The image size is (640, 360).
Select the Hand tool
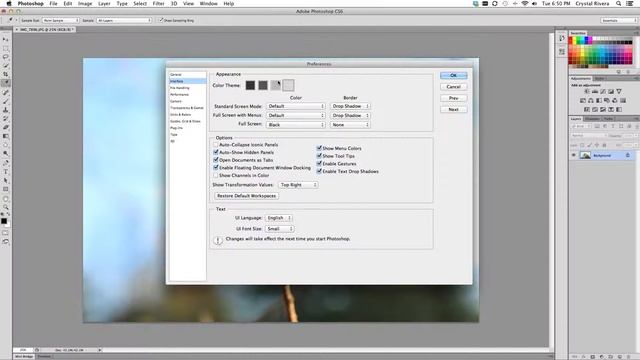(5, 199)
